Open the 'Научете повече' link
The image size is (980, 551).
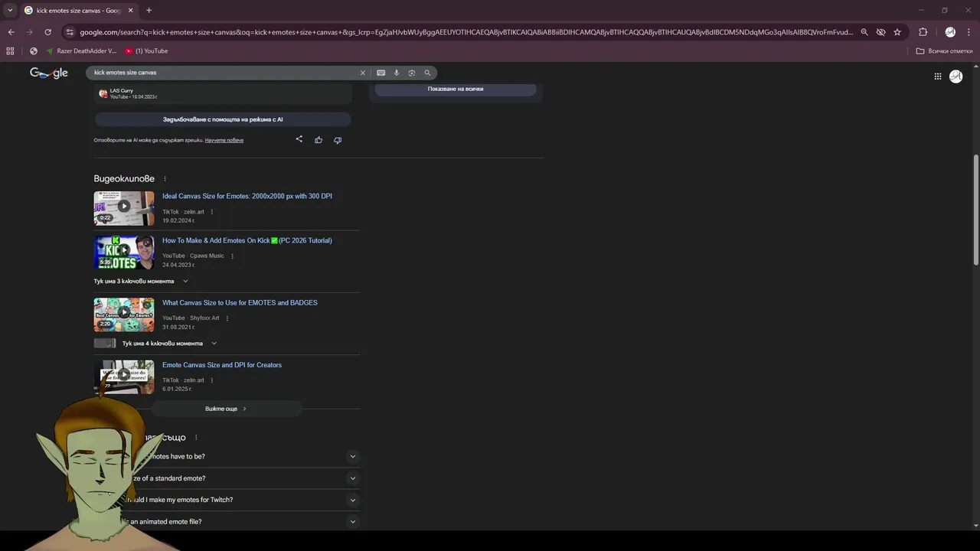[224, 140]
